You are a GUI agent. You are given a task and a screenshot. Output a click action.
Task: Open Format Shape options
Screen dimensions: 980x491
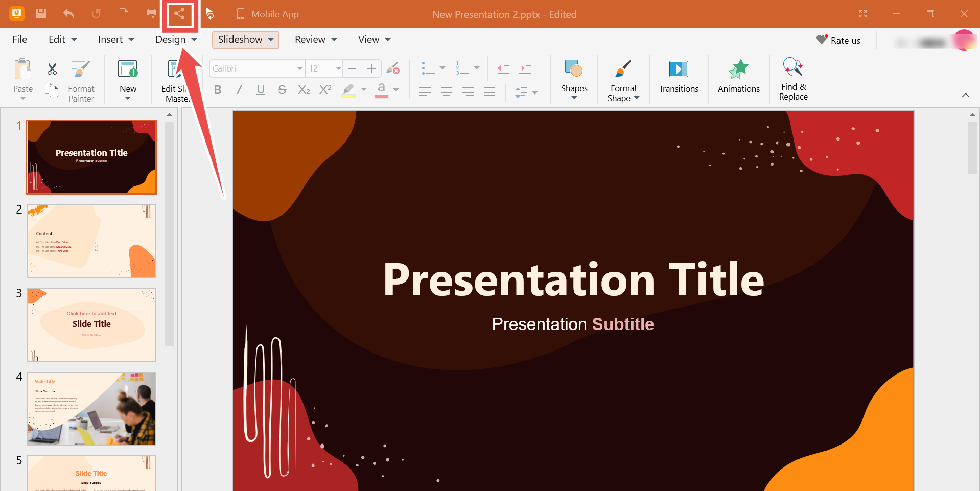click(623, 81)
